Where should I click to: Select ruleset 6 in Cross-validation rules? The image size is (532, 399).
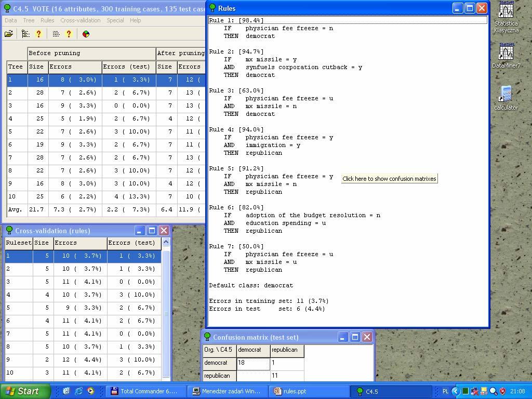coord(83,321)
